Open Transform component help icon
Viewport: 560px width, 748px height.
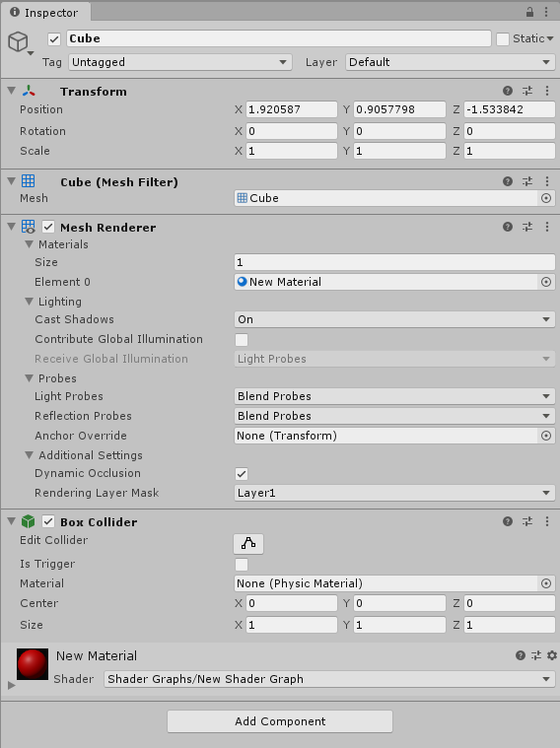508,91
